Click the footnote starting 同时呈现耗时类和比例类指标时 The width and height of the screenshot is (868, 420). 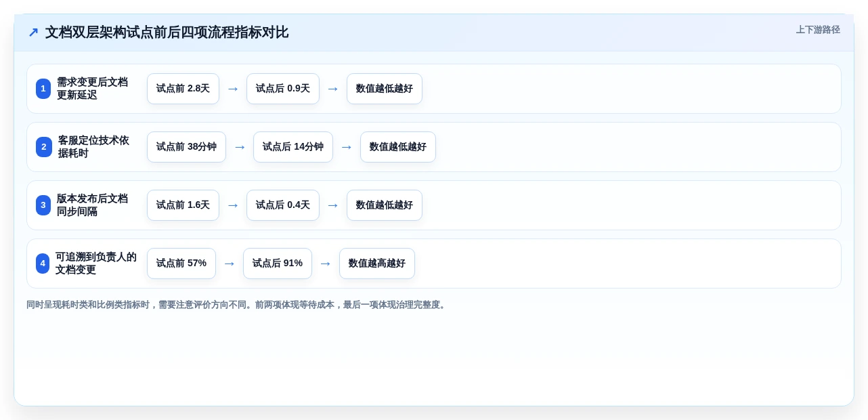237,305
